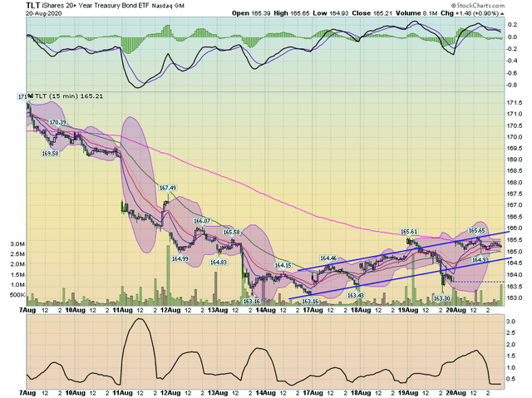
Task: Click the 500K volume axis label
Action: tap(17, 295)
